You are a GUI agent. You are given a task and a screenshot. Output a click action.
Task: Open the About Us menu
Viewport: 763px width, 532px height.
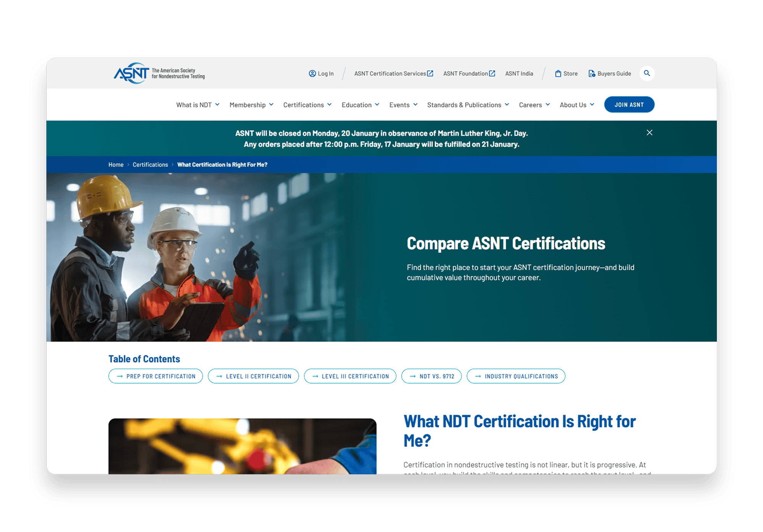point(577,105)
